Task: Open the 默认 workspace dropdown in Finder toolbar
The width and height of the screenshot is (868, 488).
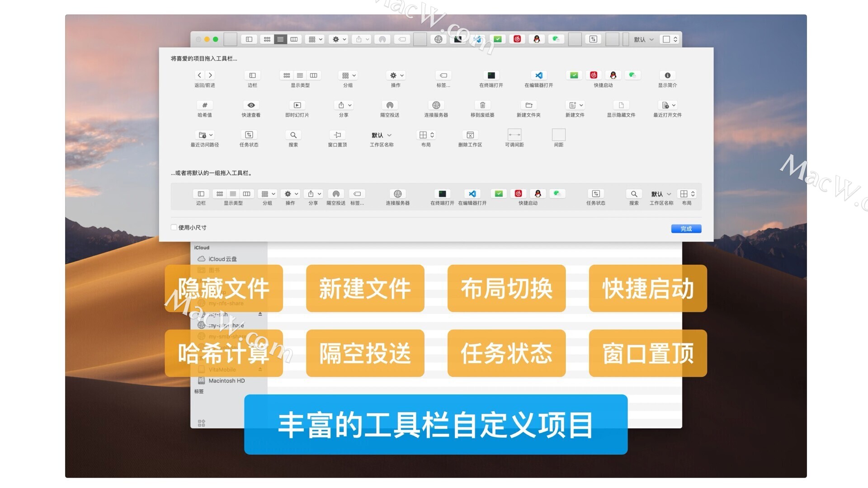Action: coord(644,39)
